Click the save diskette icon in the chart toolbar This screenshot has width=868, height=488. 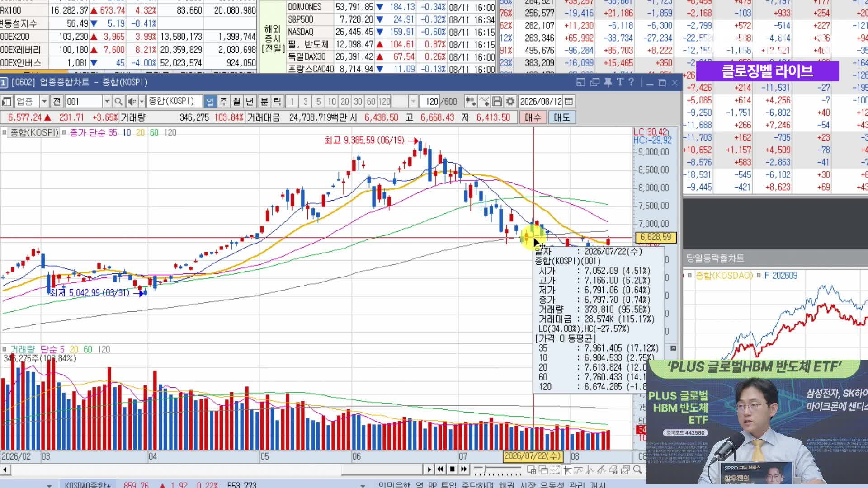(x=497, y=101)
